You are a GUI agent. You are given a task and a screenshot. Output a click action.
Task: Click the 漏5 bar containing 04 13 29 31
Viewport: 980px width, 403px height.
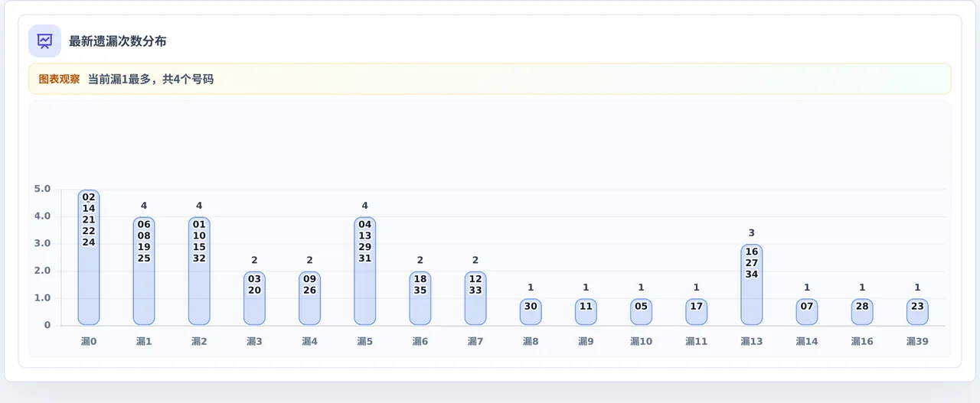pyautogui.click(x=364, y=271)
